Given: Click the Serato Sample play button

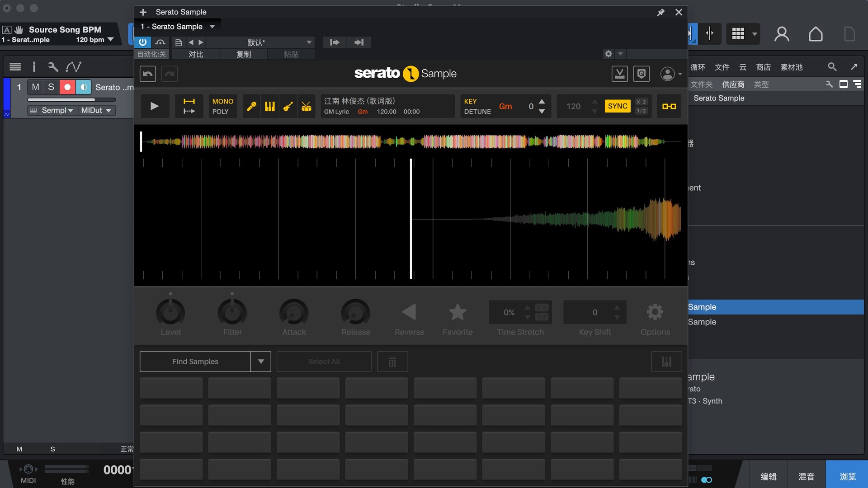Looking at the screenshot, I should 155,106.
